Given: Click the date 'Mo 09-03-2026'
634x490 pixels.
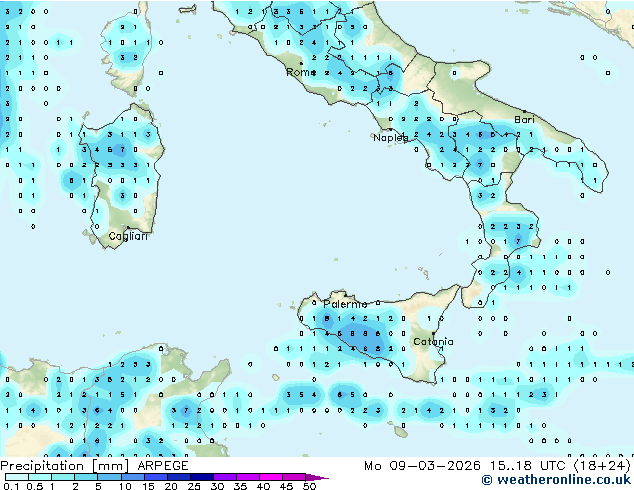Looking at the screenshot, I should click(422, 466).
